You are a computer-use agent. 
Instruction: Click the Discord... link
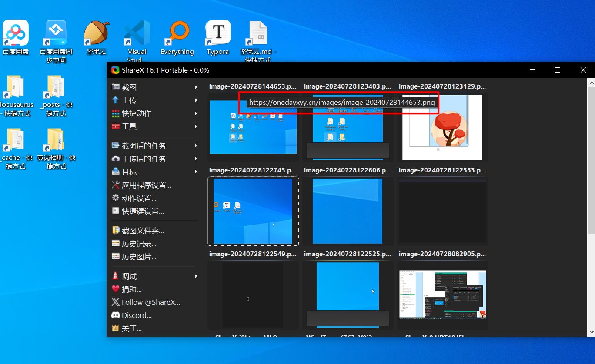coord(137,315)
